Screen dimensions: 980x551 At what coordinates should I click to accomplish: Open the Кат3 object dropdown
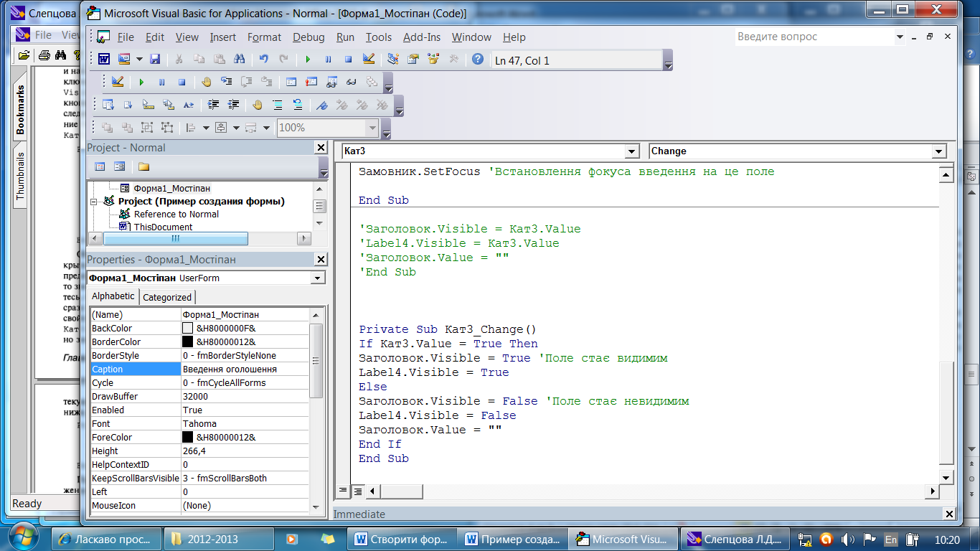tap(632, 151)
